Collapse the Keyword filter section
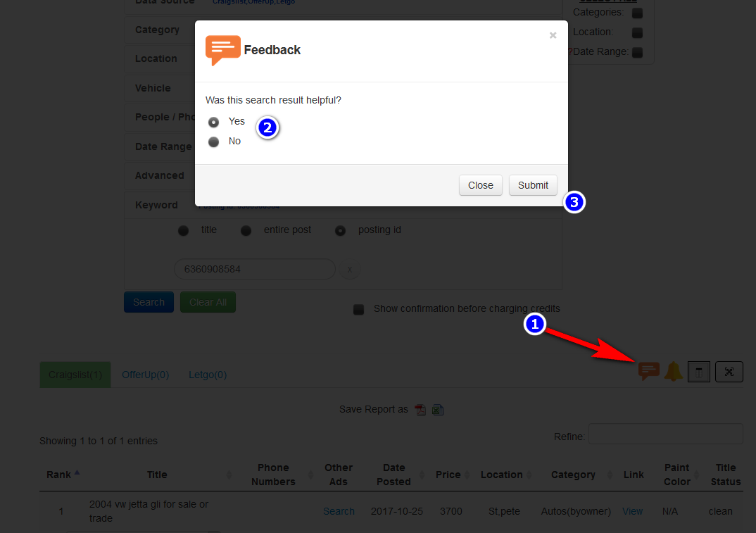Image resolution: width=756 pixels, height=533 pixels. click(156, 204)
